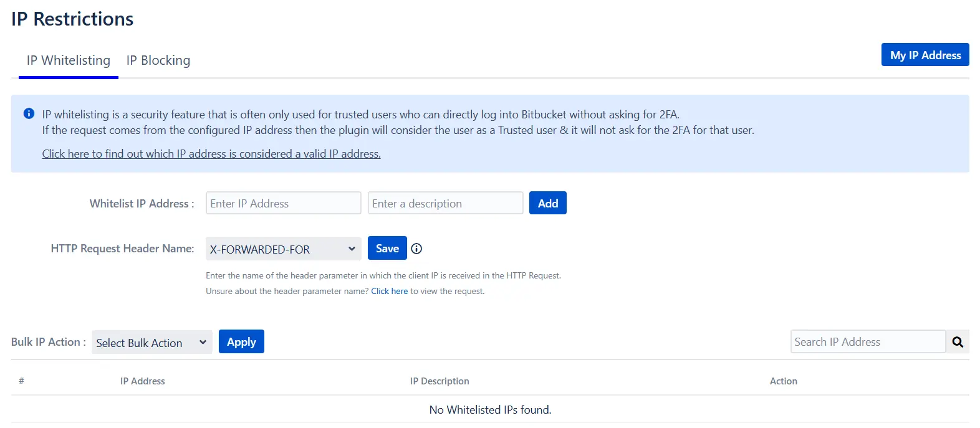Expand the X-FORWARDED-FOR header selector chevron
Image resolution: width=980 pixels, height=428 pixels.
352,249
